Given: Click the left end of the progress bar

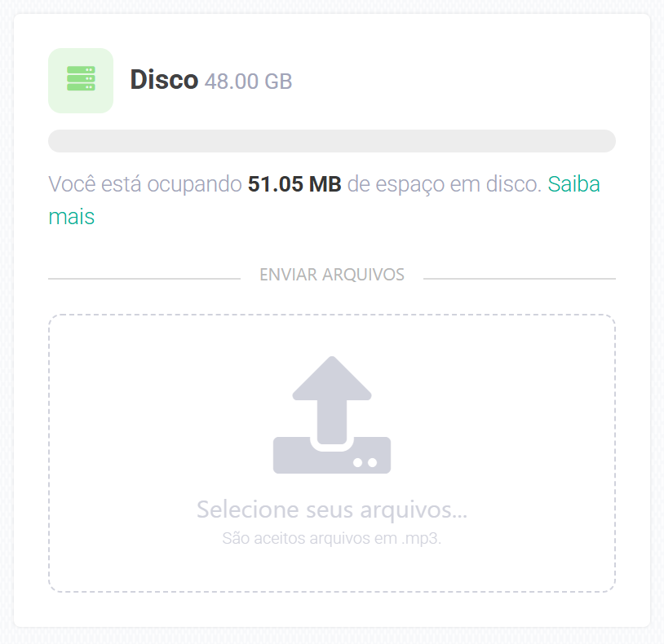Looking at the screenshot, I should click(x=57, y=141).
